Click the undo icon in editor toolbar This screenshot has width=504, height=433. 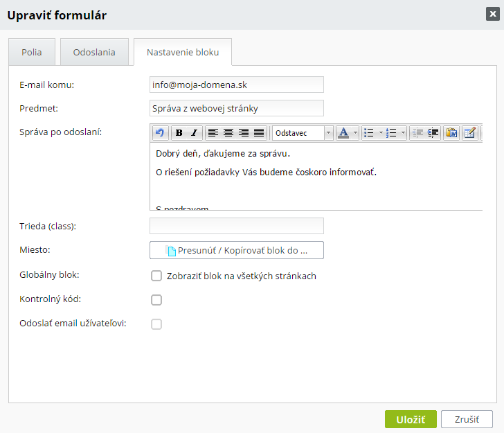pyautogui.click(x=160, y=133)
